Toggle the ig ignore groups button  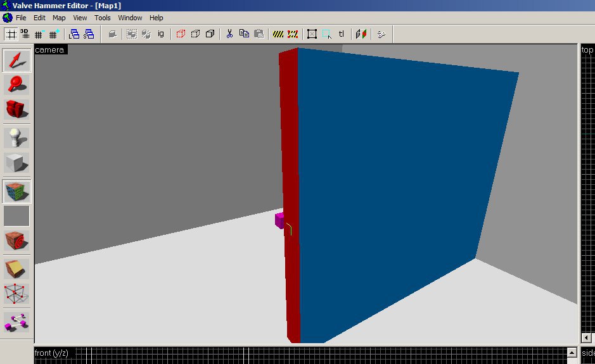pos(161,34)
